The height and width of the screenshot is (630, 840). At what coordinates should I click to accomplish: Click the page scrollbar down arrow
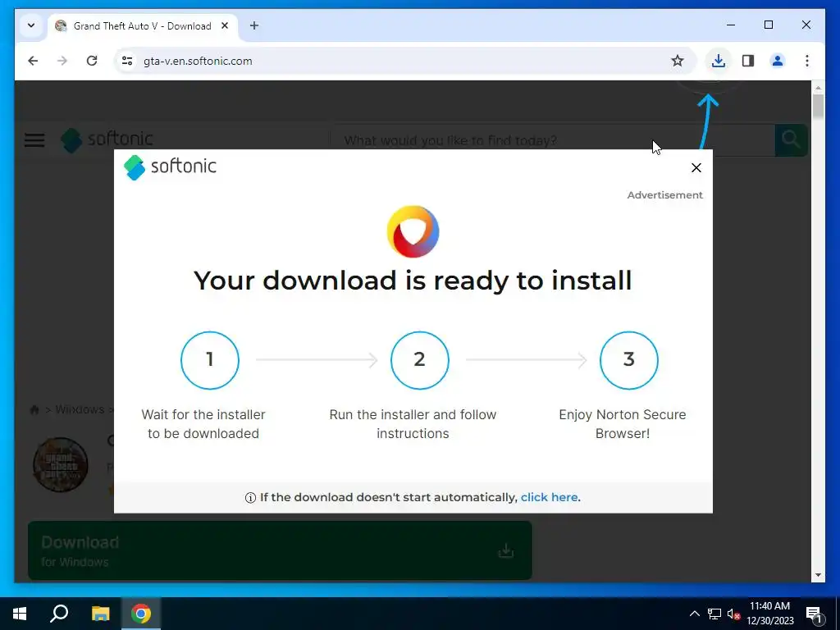click(x=818, y=575)
